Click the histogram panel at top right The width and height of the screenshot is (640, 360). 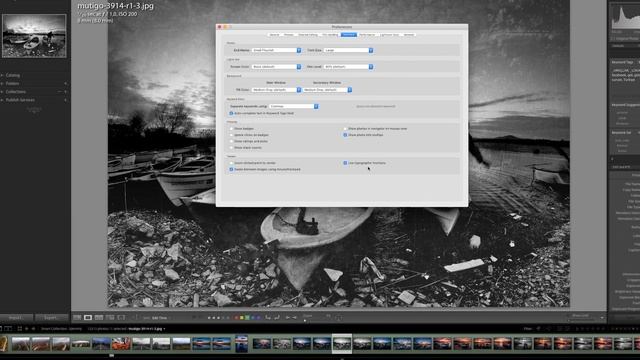point(625,17)
